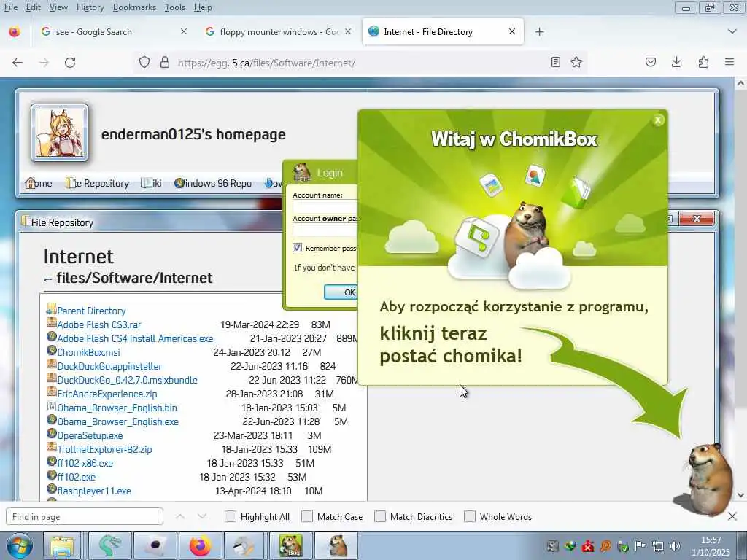Bookmark this page with the star
Screen dimensions: 747x560
click(x=576, y=62)
